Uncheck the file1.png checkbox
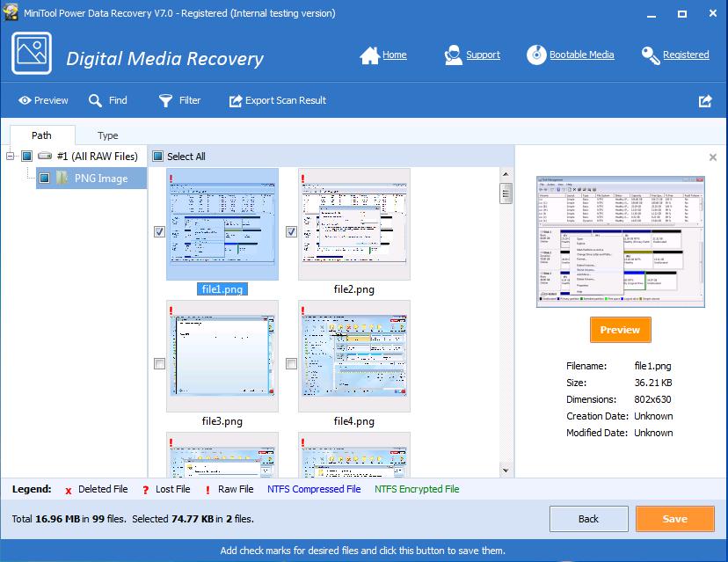 coord(159,231)
